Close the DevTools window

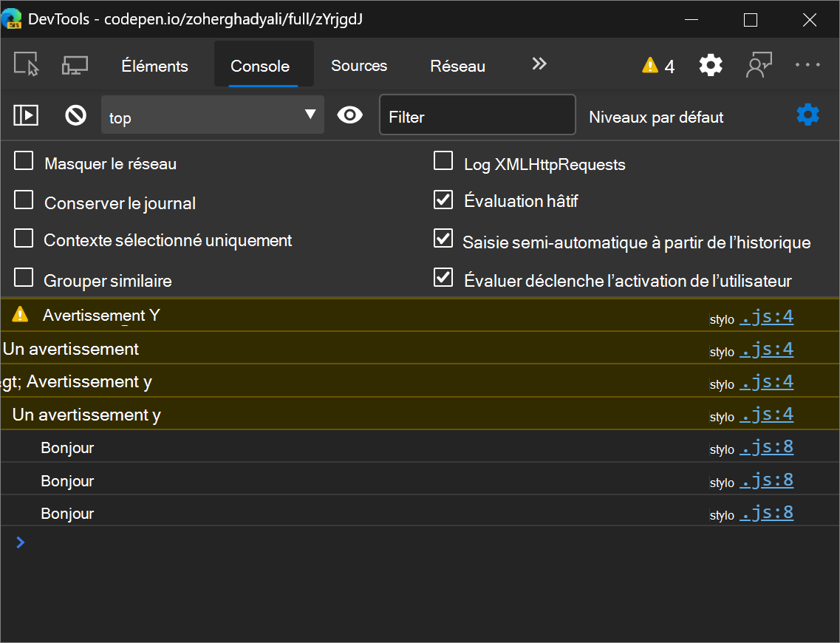pyautogui.click(x=810, y=20)
